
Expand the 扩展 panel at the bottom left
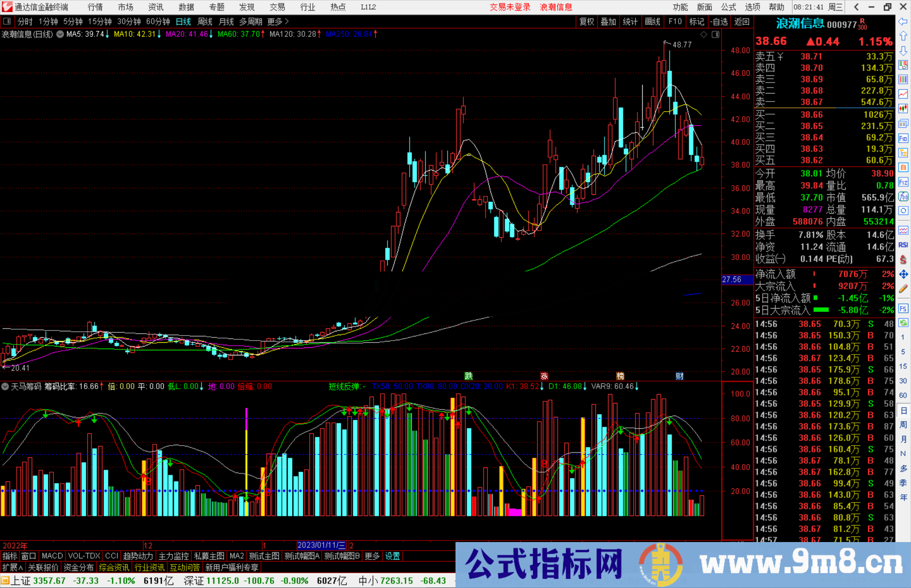pyautogui.click(x=13, y=567)
